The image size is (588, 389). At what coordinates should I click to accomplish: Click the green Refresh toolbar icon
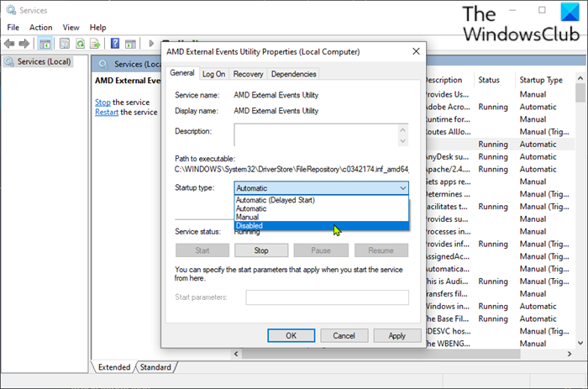click(x=80, y=44)
